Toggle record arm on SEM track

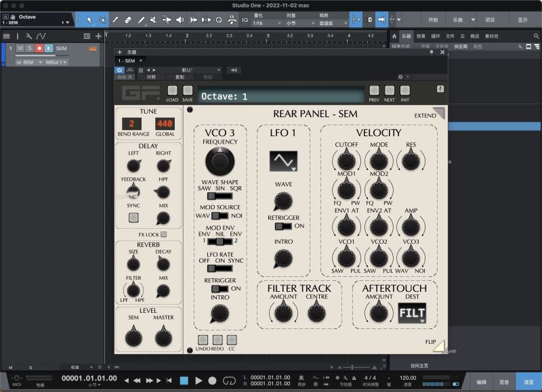[x=39, y=48]
